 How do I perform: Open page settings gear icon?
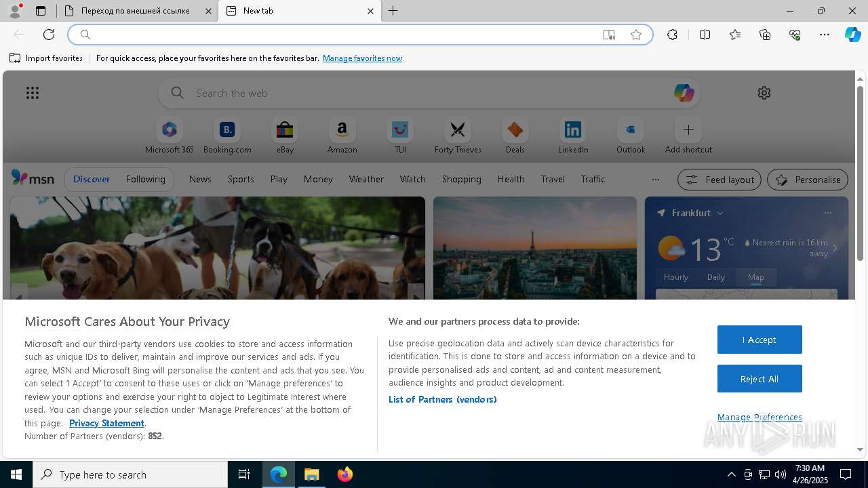(x=764, y=93)
